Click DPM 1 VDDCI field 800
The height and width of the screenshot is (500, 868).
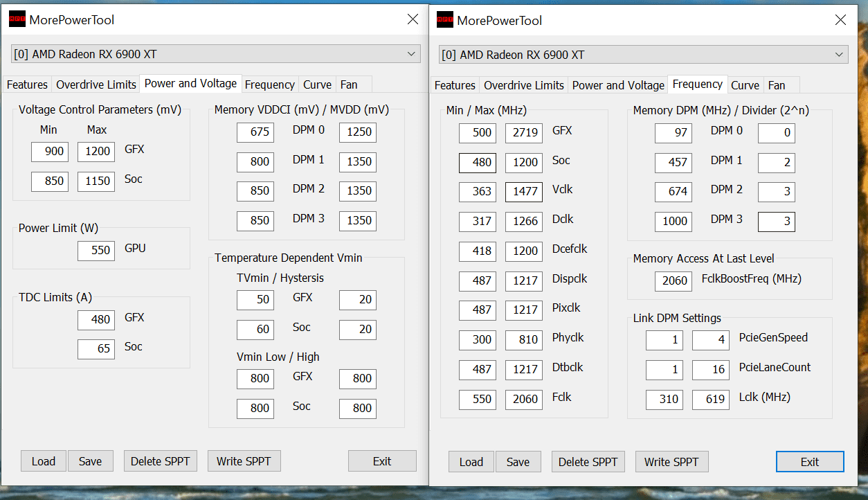[255, 162]
